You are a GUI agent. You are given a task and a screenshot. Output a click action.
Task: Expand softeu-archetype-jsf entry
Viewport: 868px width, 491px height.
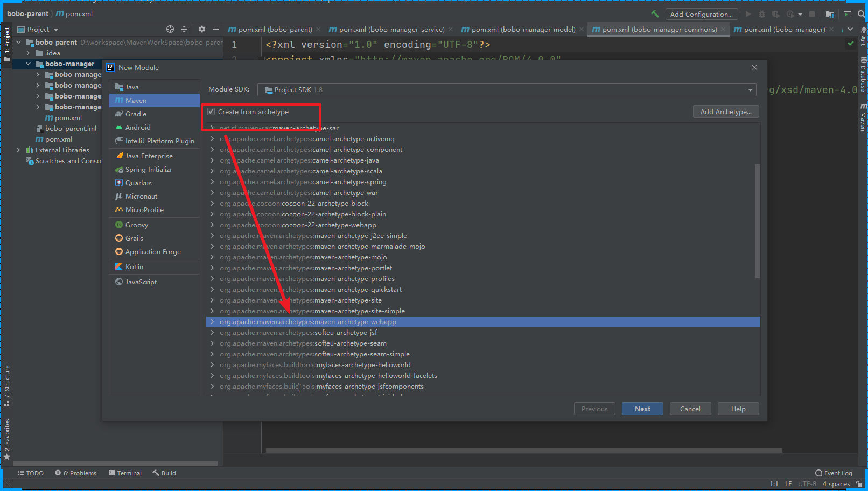(212, 333)
